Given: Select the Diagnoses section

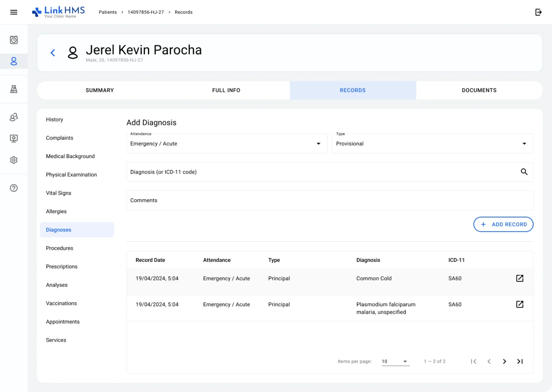Looking at the screenshot, I should click(77, 230).
